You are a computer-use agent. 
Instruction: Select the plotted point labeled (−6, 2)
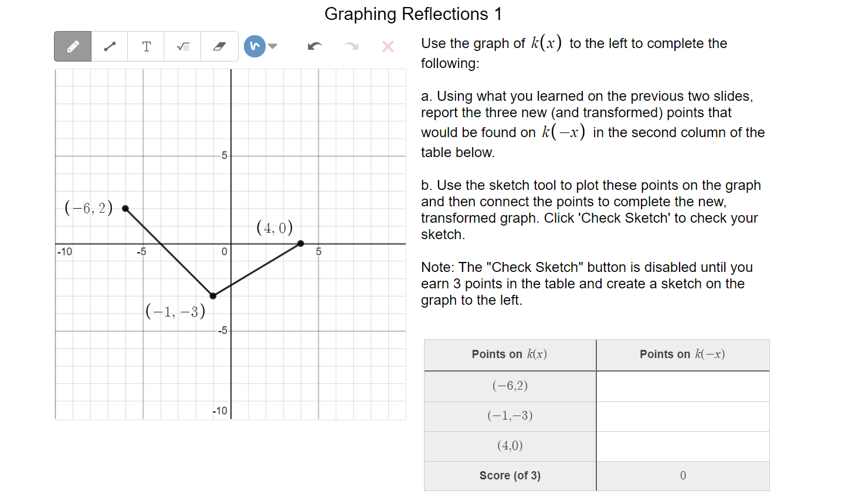pyautogui.click(x=125, y=208)
